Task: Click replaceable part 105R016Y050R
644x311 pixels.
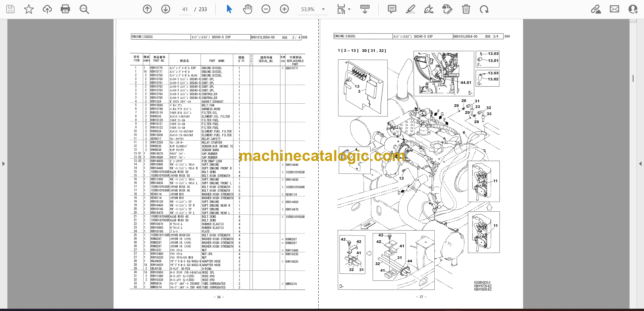Action: click(295, 217)
